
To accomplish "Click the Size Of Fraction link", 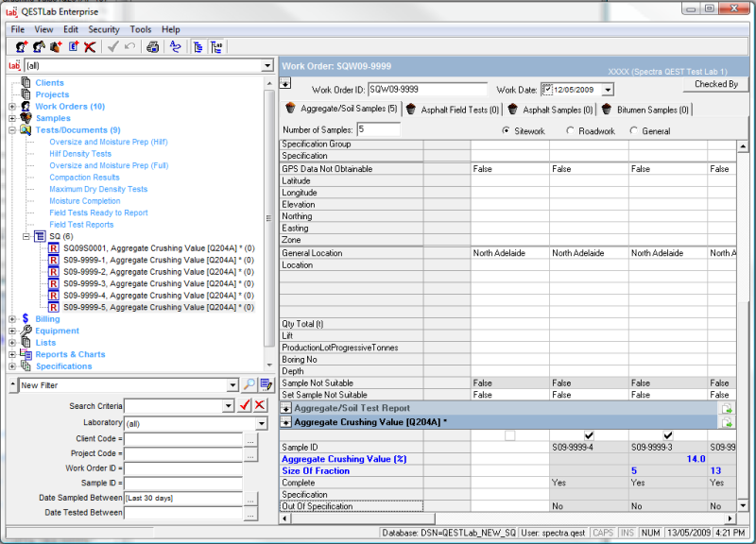I will click(316, 470).
